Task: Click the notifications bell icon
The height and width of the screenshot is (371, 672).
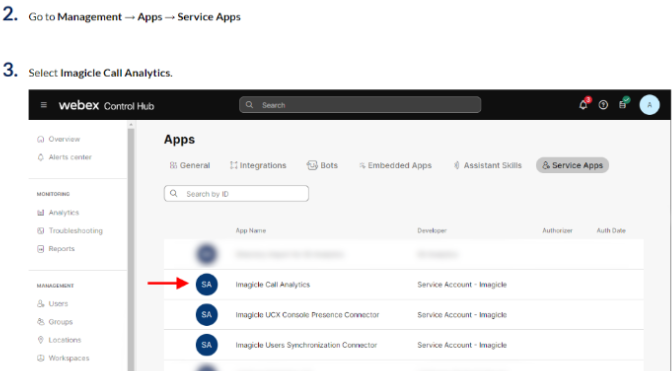Action: click(x=583, y=105)
